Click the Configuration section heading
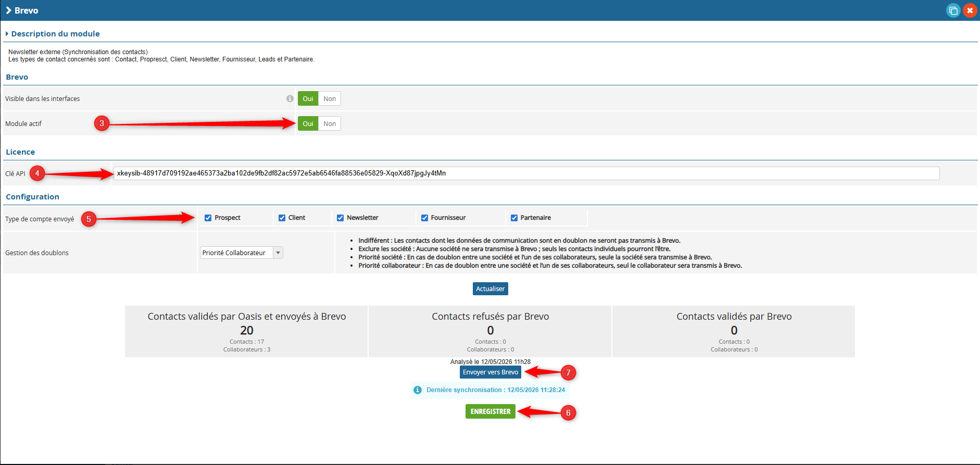 coord(32,197)
